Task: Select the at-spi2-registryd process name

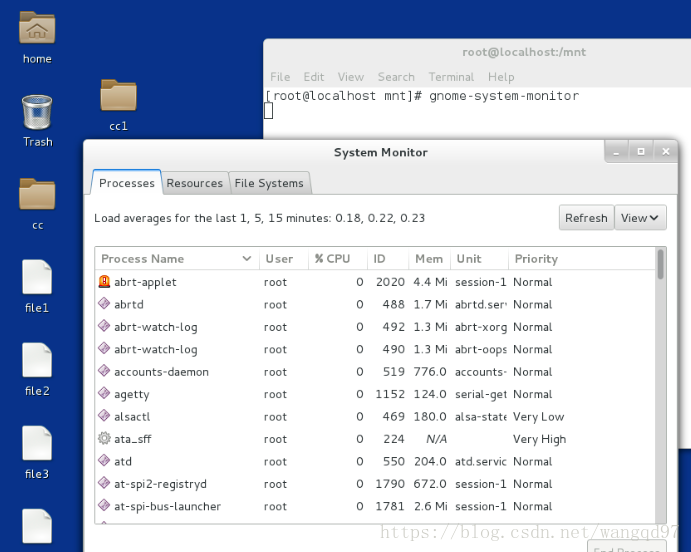Action: (160, 484)
